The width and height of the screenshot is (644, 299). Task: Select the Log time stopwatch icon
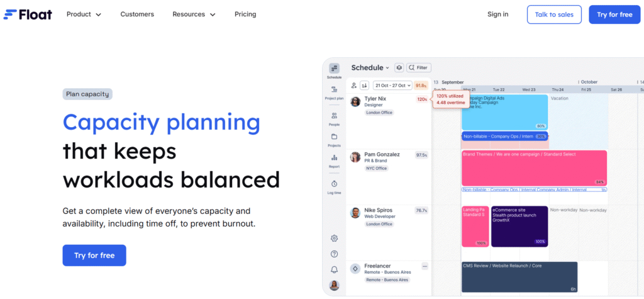pyautogui.click(x=335, y=183)
